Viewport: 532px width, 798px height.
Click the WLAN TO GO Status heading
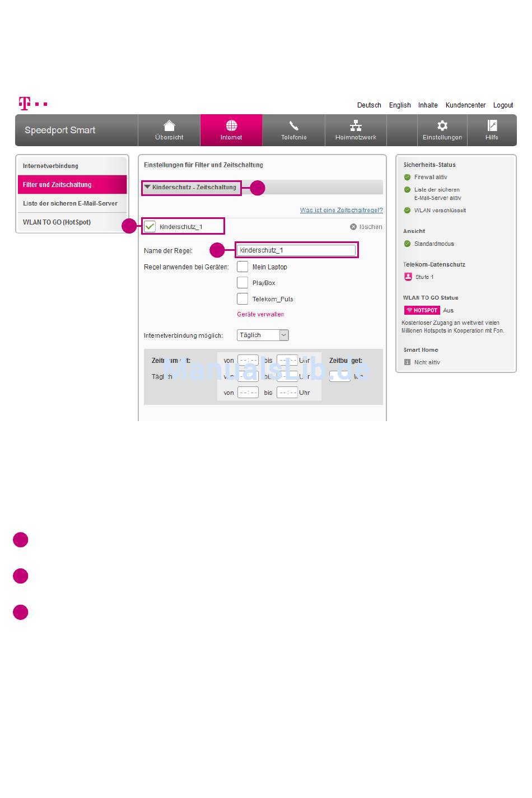[x=431, y=298]
